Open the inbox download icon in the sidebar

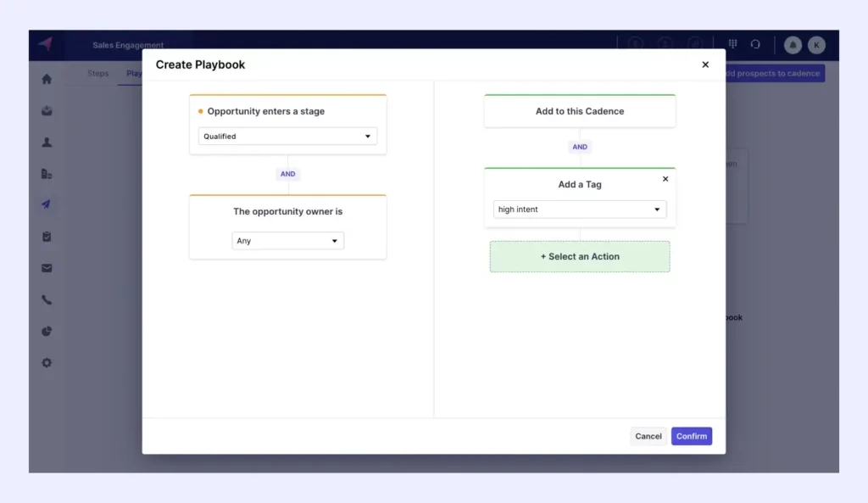click(47, 111)
